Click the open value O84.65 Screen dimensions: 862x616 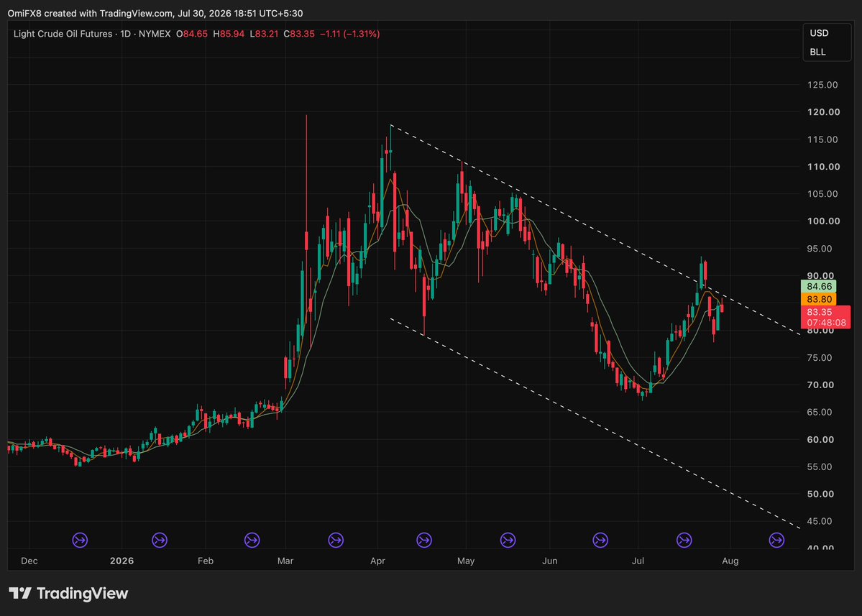(x=192, y=34)
